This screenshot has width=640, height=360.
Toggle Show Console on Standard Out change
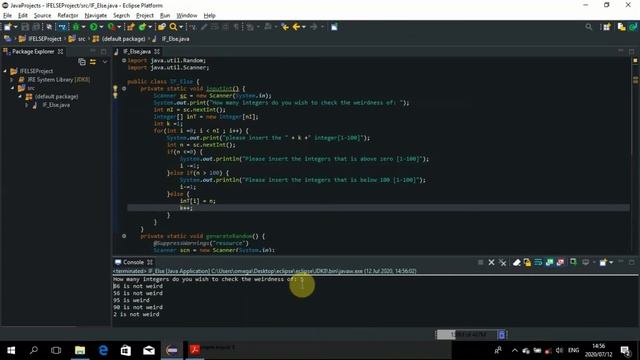pyautogui.click(x=549, y=262)
